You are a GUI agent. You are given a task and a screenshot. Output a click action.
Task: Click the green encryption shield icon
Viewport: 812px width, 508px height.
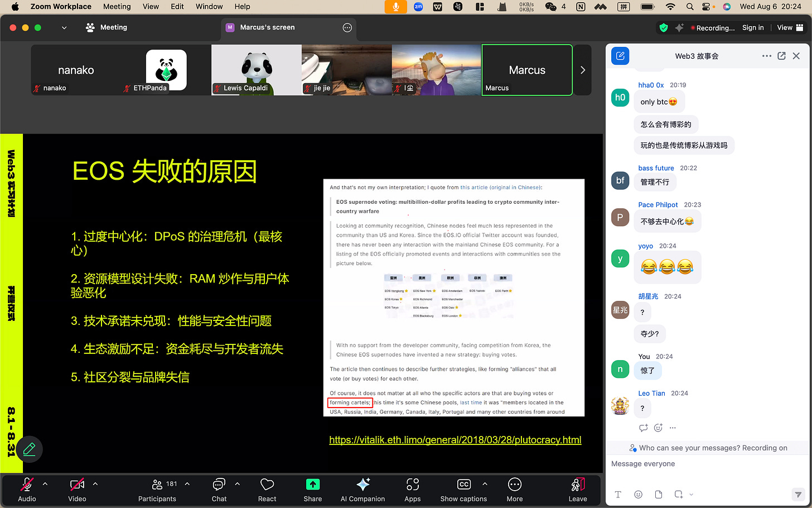coord(664,27)
